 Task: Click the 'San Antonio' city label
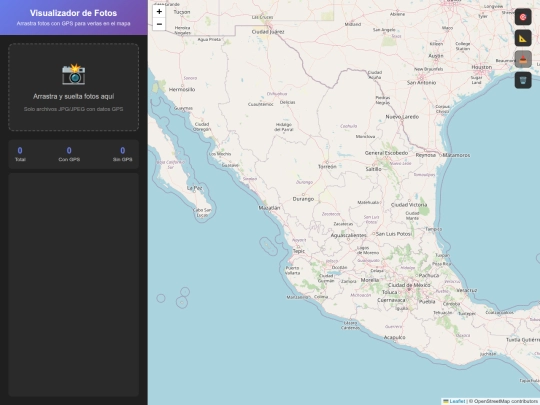pos(421,83)
